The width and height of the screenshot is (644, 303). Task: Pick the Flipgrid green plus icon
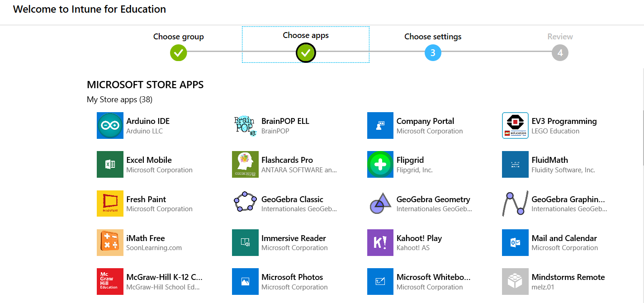point(380,165)
